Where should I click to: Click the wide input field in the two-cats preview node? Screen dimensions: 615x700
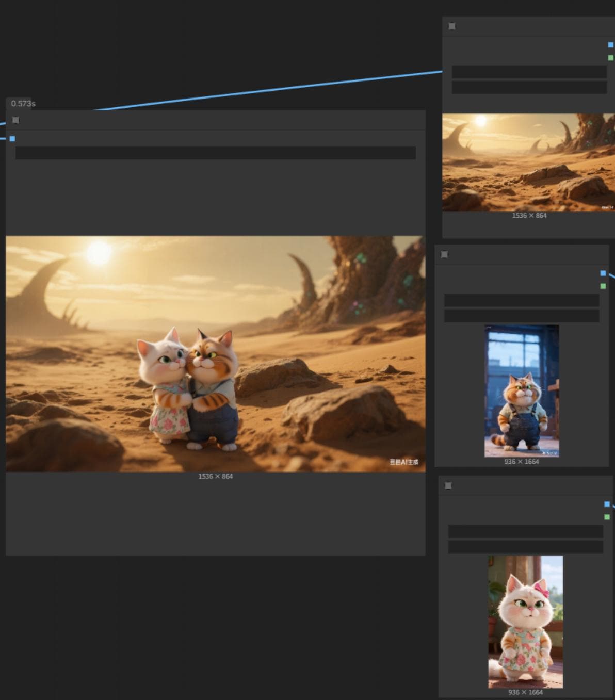click(216, 153)
